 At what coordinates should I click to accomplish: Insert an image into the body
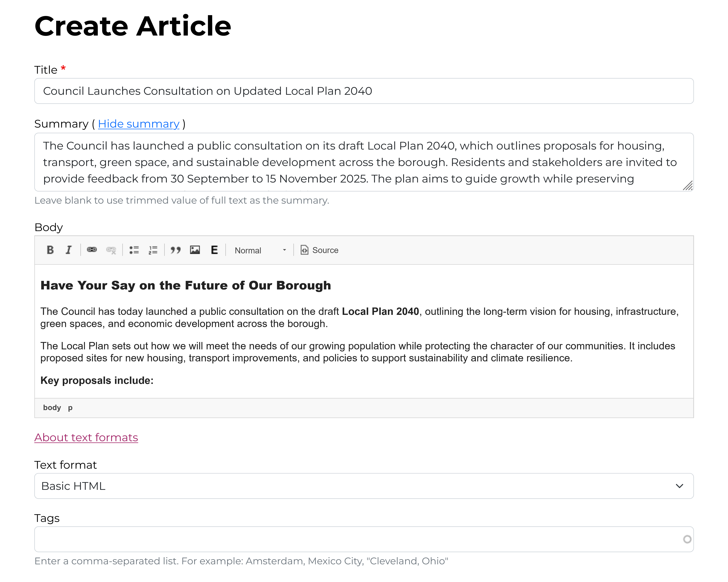point(195,250)
